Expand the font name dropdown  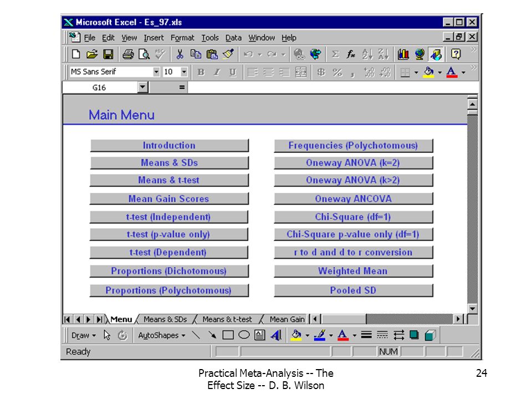coord(156,72)
